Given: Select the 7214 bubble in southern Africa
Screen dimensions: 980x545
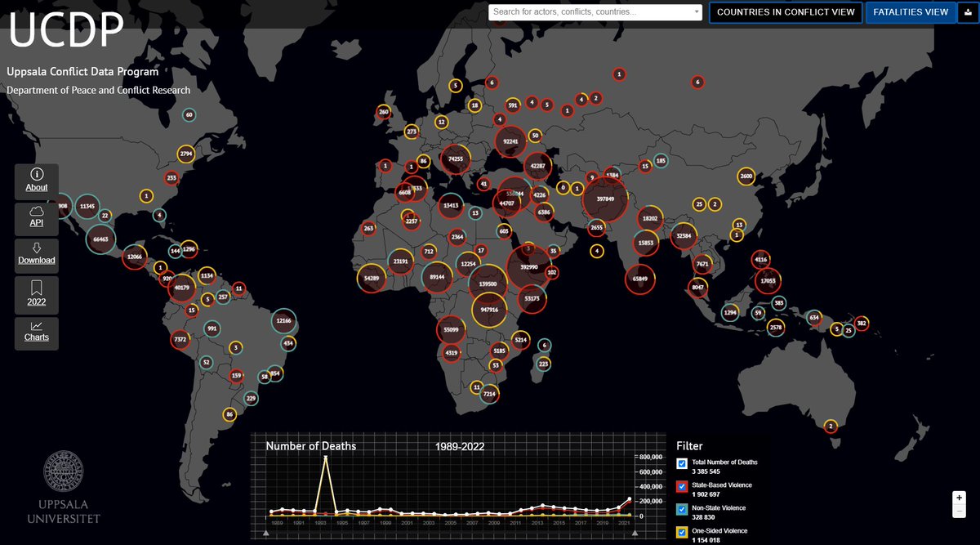Looking at the screenshot, I should (x=489, y=395).
